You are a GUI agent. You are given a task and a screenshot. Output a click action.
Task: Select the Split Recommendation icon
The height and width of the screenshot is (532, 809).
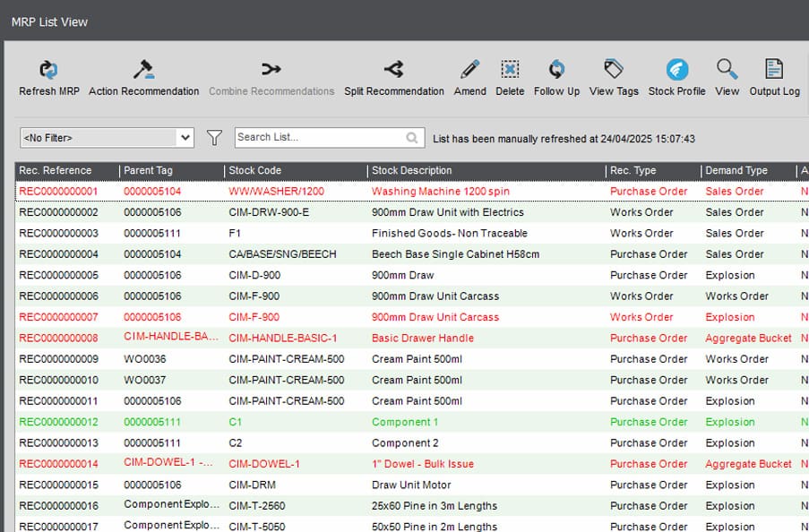click(x=393, y=69)
